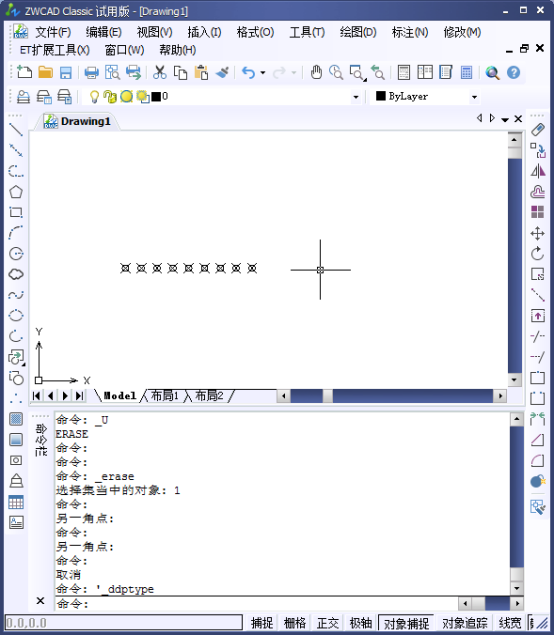The image size is (554, 636).
Task: Open the 视图(V) menu
Action: 155,32
